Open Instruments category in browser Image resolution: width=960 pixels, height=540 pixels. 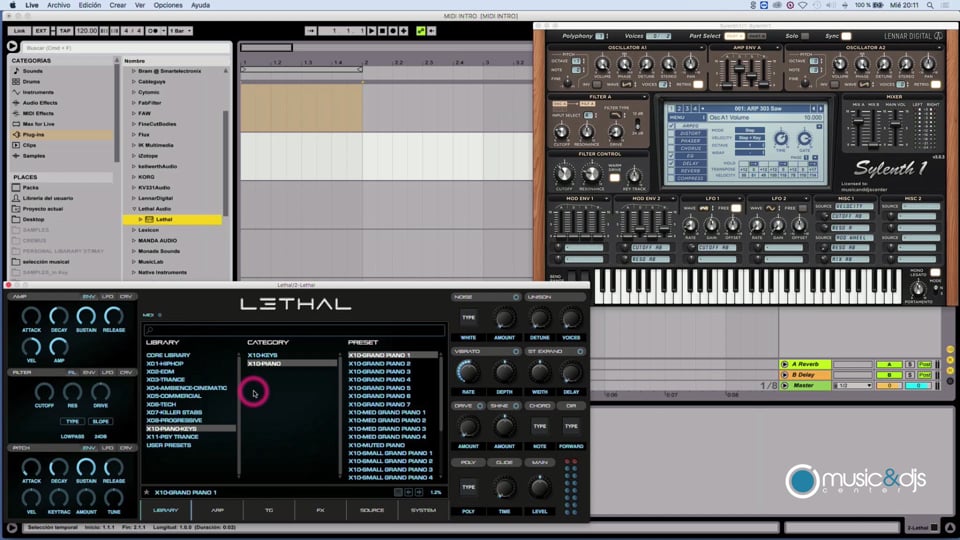pos(38,92)
